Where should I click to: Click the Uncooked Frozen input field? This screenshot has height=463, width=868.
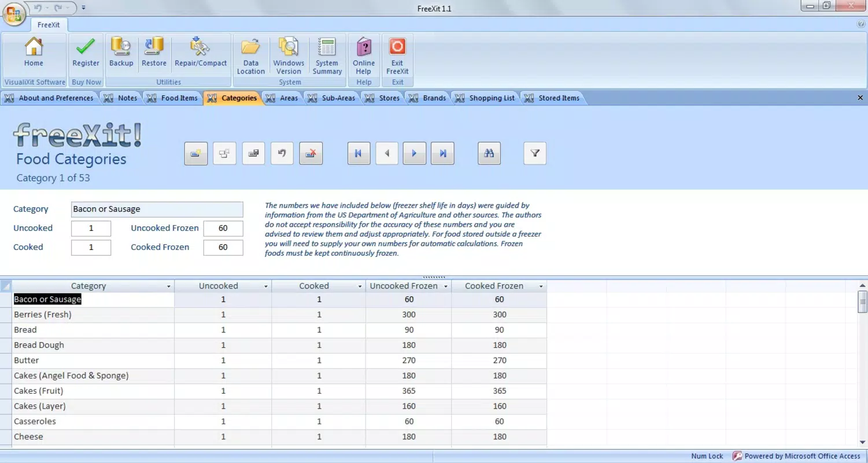coord(223,228)
